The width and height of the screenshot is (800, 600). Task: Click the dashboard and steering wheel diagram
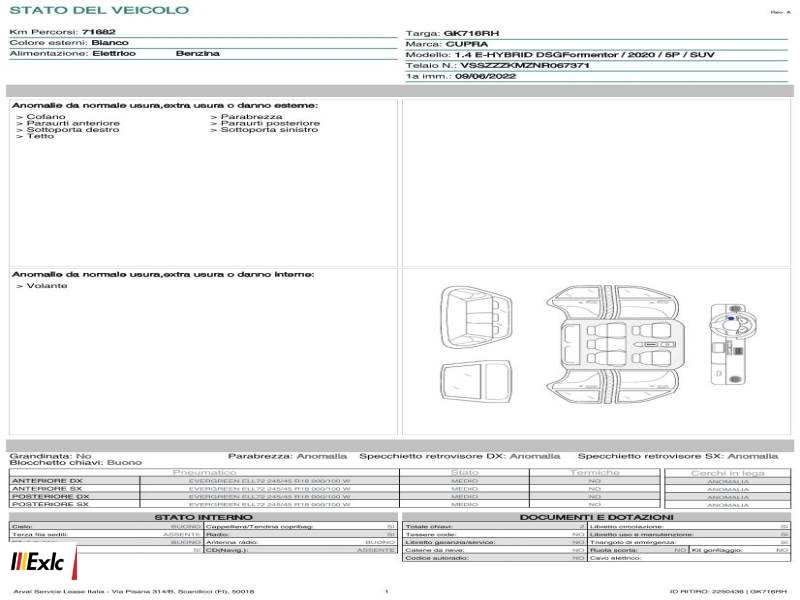point(733,344)
